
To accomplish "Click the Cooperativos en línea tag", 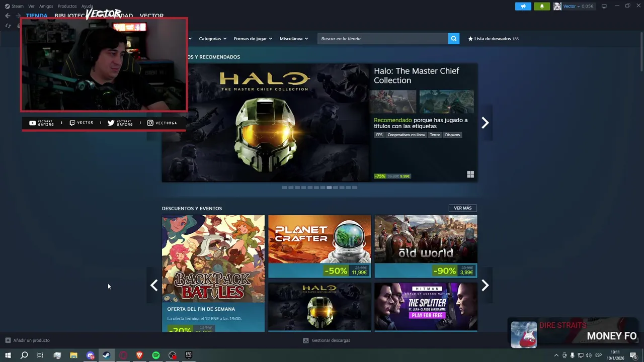I will click(x=406, y=135).
